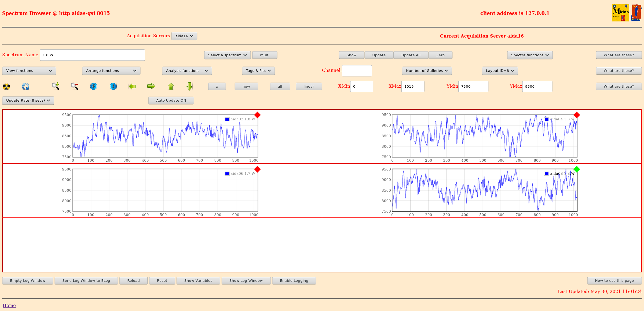The width and height of the screenshot is (644, 311).
Task: Click Show Log Window button
Action: click(x=246, y=281)
